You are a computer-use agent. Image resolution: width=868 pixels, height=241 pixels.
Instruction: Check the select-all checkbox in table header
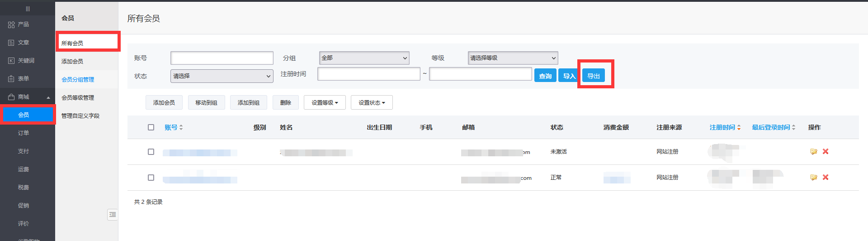coord(151,127)
